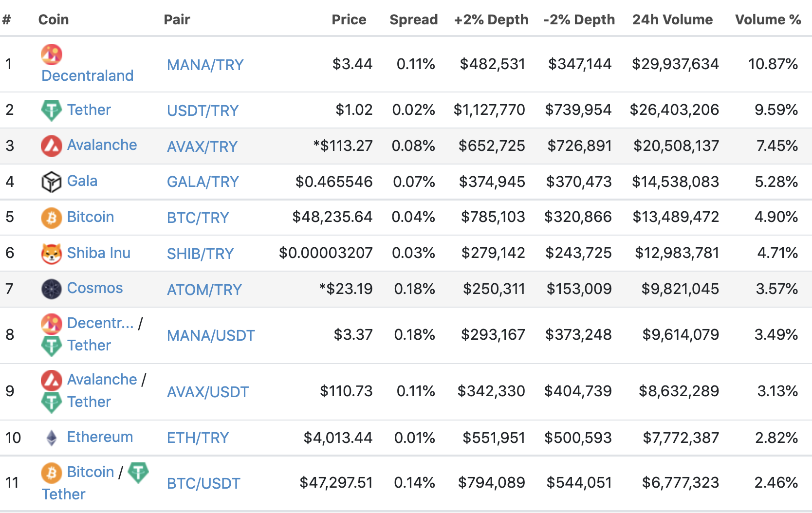The height and width of the screenshot is (513, 812).
Task: Open the Shiba Inu coin page link
Action: (99, 253)
